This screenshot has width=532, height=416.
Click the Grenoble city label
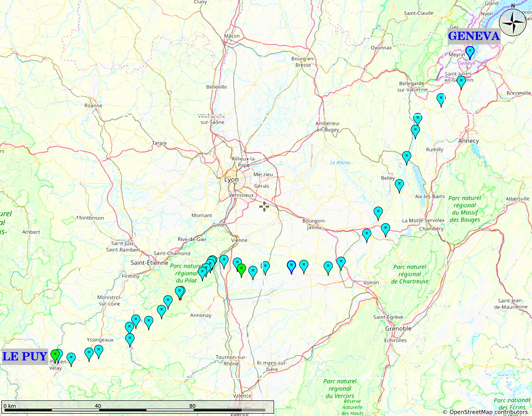click(398, 328)
